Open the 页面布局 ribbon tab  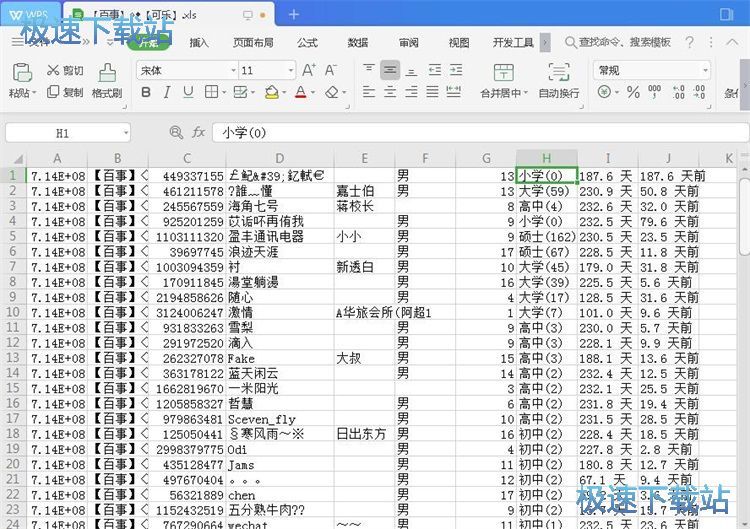[253, 43]
